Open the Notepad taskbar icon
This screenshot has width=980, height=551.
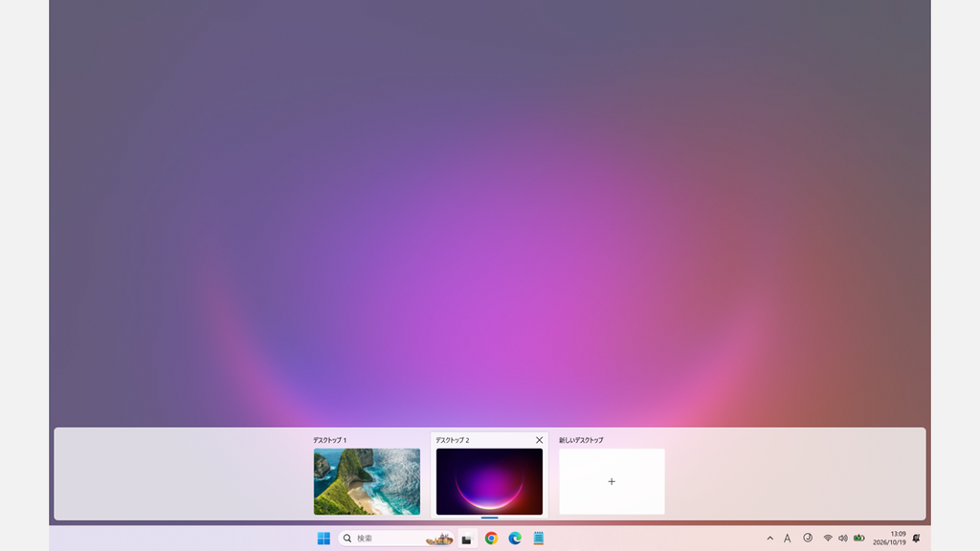[x=539, y=538]
